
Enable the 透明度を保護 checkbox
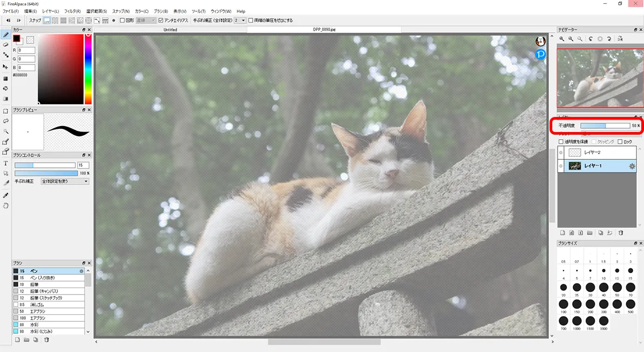click(561, 142)
